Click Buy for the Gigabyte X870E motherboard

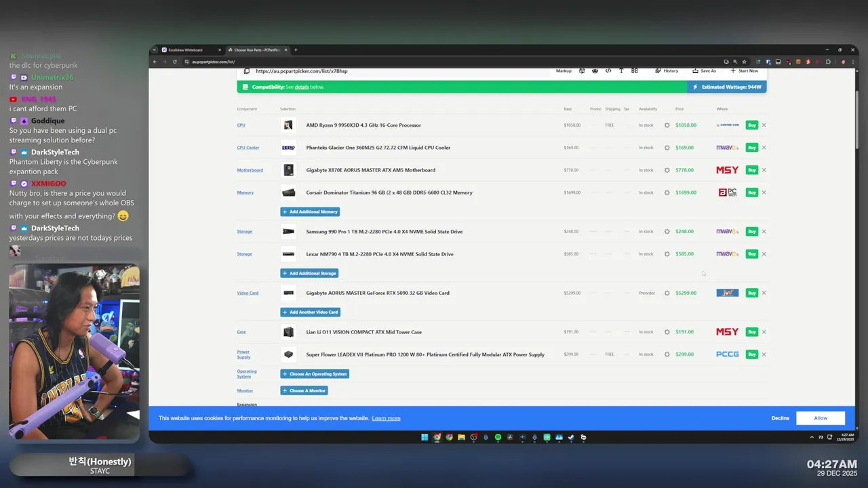pos(751,170)
